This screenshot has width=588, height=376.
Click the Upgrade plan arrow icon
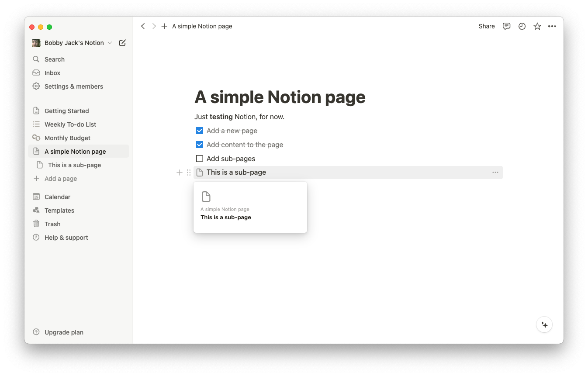tap(36, 332)
